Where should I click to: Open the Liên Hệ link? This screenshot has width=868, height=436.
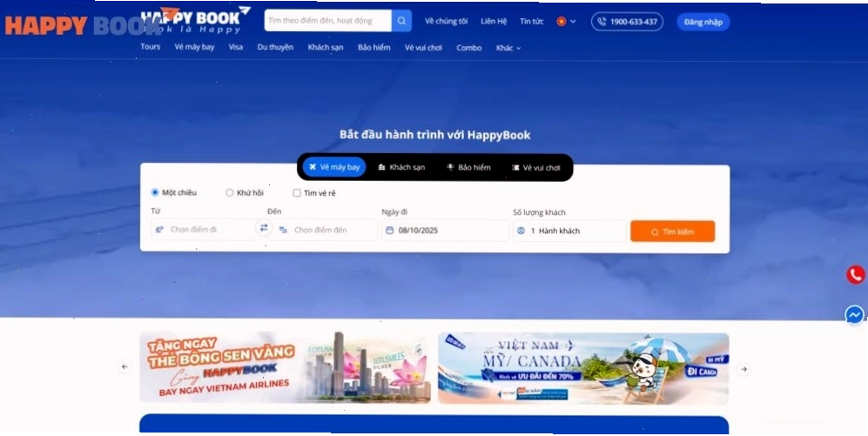pyautogui.click(x=494, y=21)
